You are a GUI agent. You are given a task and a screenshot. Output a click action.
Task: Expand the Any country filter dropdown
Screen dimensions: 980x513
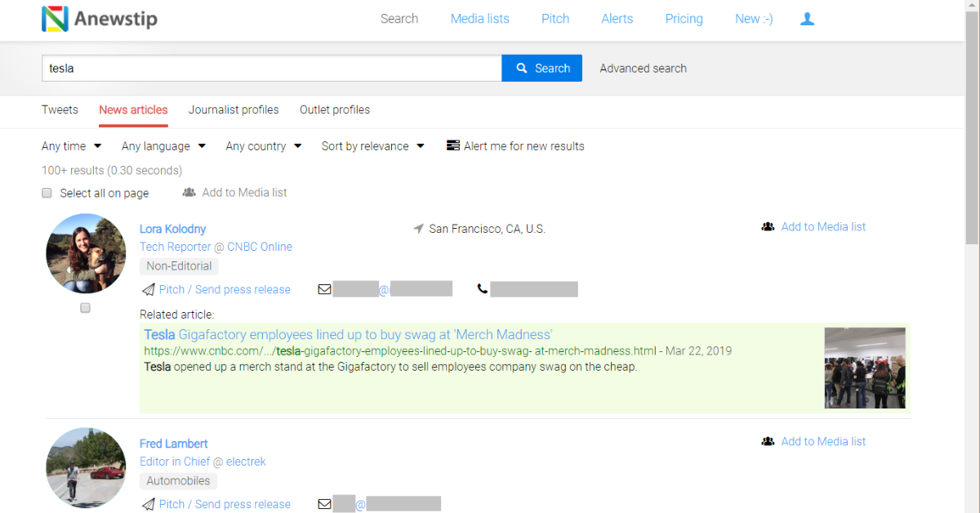click(x=264, y=146)
